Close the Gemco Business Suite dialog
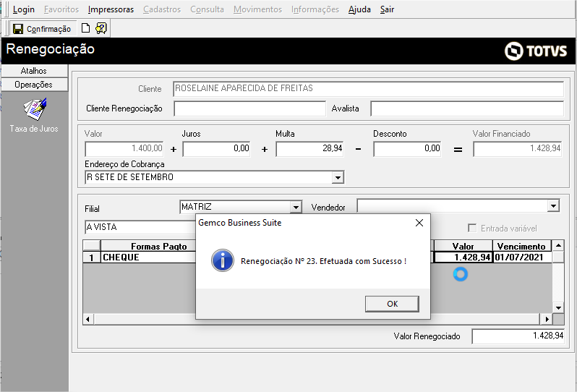Viewport: 577px width, 392px height. pos(419,223)
